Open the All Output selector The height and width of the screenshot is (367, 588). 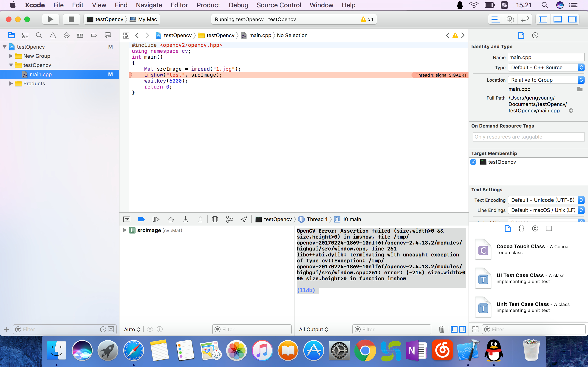[x=314, y=329]
